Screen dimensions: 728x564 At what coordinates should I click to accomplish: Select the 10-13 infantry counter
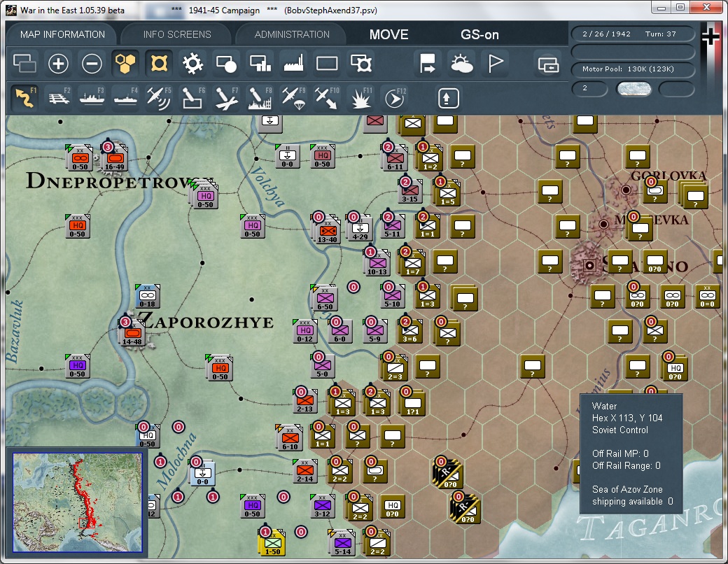click(377, 262)
